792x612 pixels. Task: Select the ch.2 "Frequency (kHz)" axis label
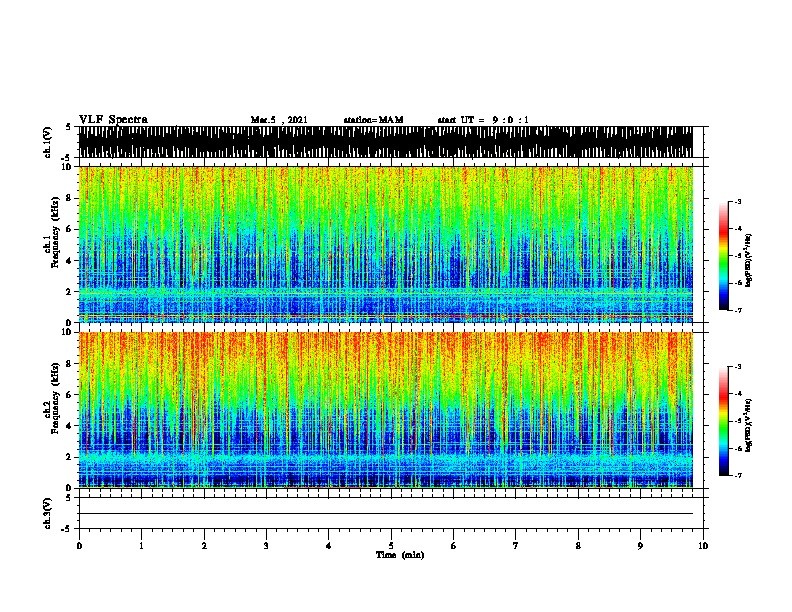[x=55, y=398]
